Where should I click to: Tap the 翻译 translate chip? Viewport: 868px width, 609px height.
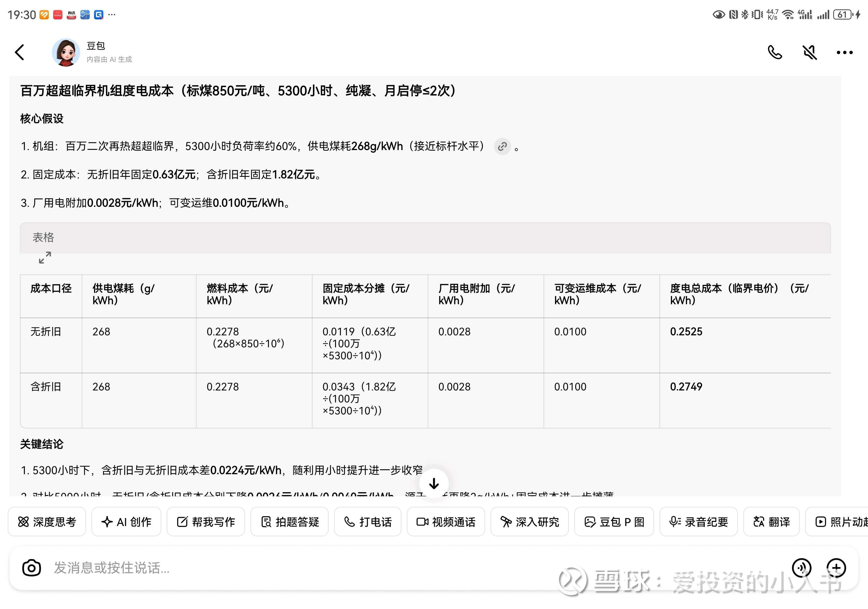pyautogui.click(x=771, y=522)
